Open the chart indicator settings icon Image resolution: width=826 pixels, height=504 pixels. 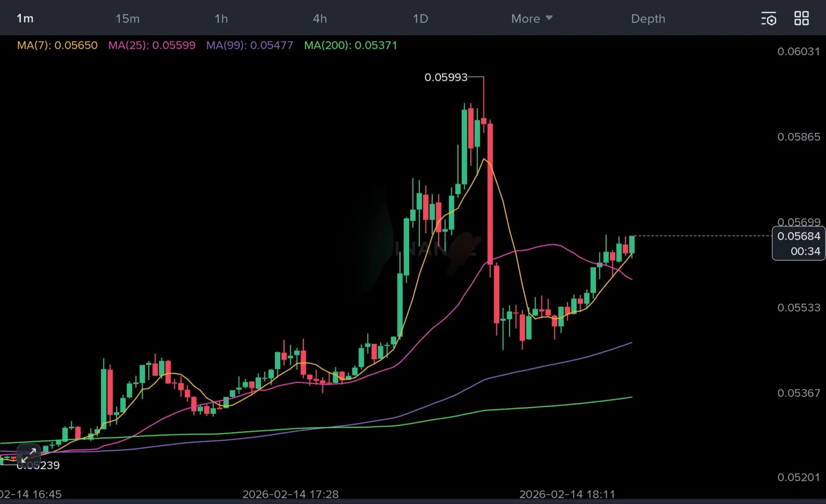tap(769, 19)
